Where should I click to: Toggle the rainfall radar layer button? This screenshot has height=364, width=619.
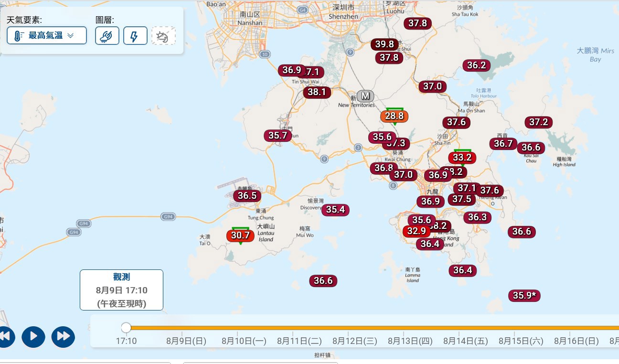pyautogui.click(x=107, y=36)
